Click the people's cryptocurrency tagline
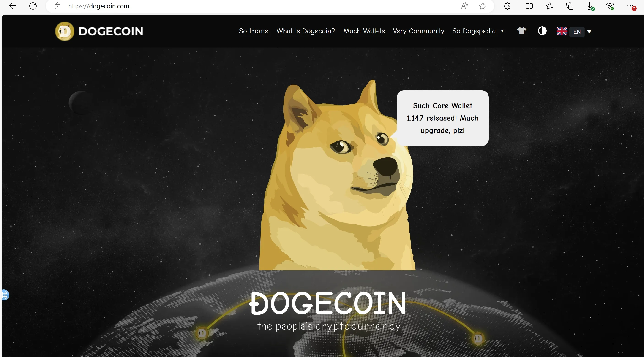 click(x=329, y=326)
